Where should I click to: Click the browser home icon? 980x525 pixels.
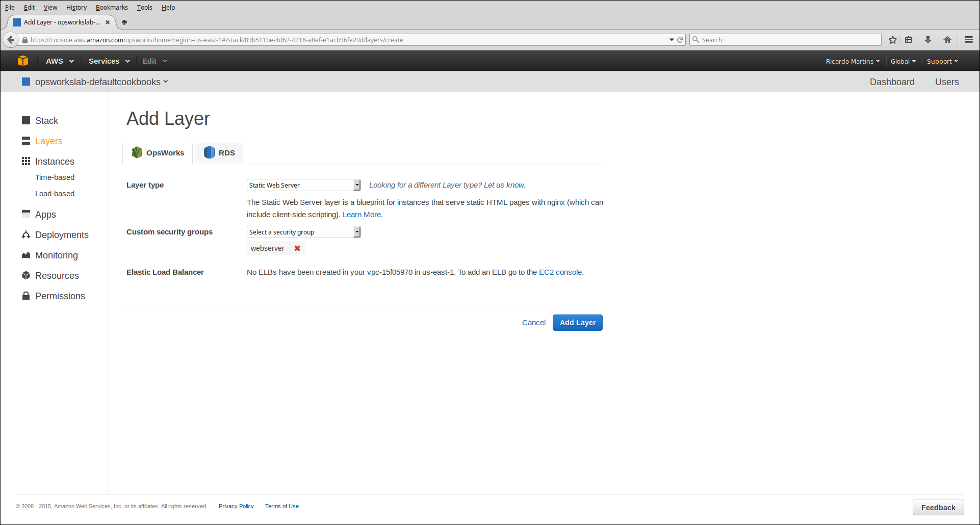point(947,40)
